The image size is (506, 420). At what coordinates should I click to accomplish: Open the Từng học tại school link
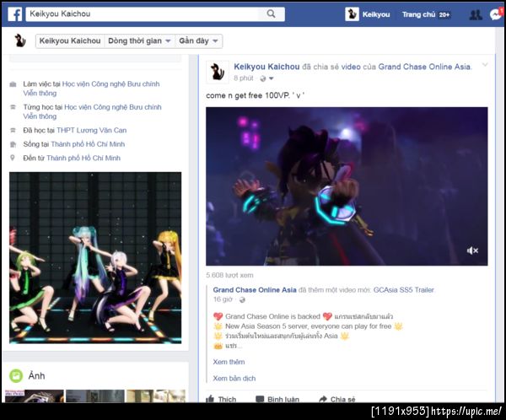coord(92,111)
